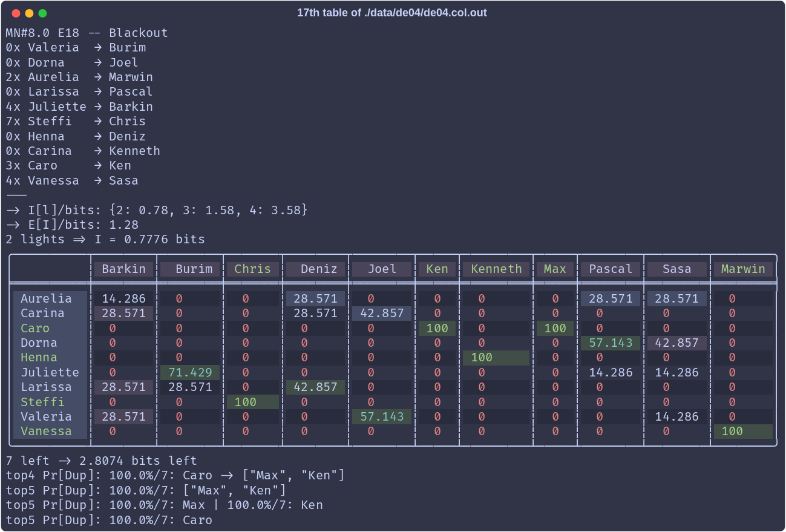
Task: Click the '4x Juliette → Barkin' line
Action: tap(79, 107)
